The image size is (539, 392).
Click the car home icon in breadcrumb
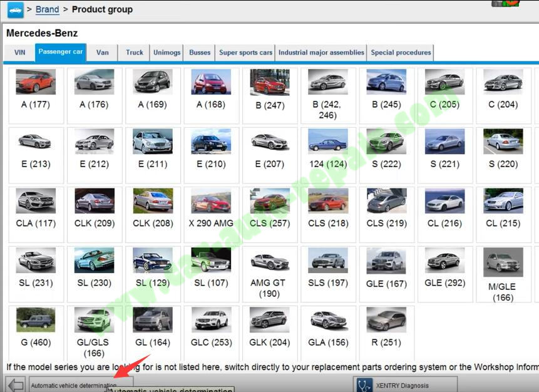pos(15,9)
